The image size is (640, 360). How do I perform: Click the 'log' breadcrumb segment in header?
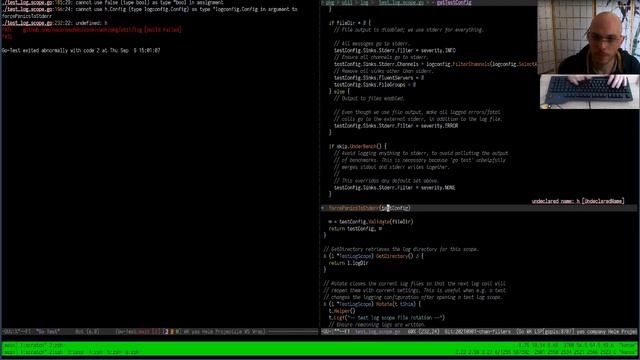pyautogui.click(x=364, y=2)
